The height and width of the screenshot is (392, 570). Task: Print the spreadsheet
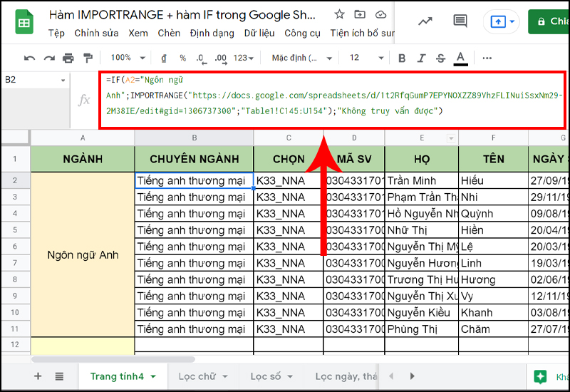coord(68,58)
